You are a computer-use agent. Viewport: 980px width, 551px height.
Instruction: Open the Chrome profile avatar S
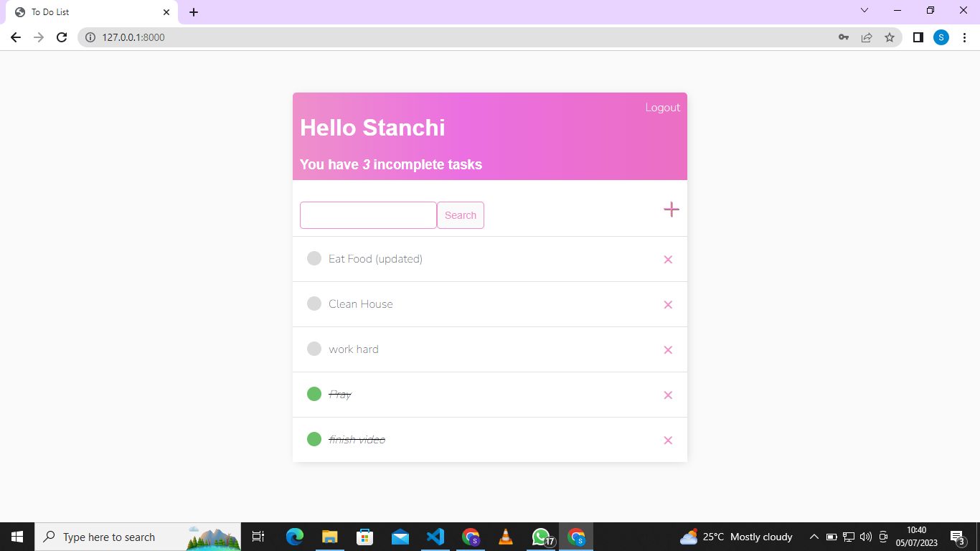tap(941, 37)
